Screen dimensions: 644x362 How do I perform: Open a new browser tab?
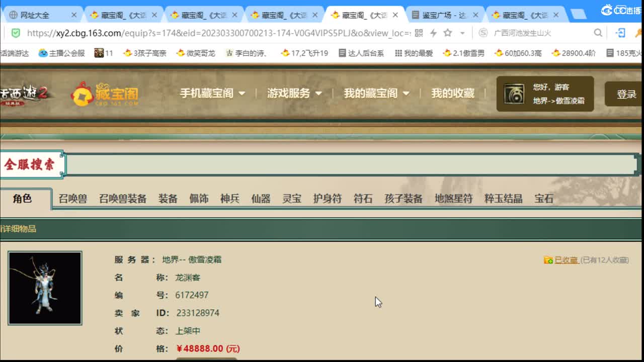[579, 15]
